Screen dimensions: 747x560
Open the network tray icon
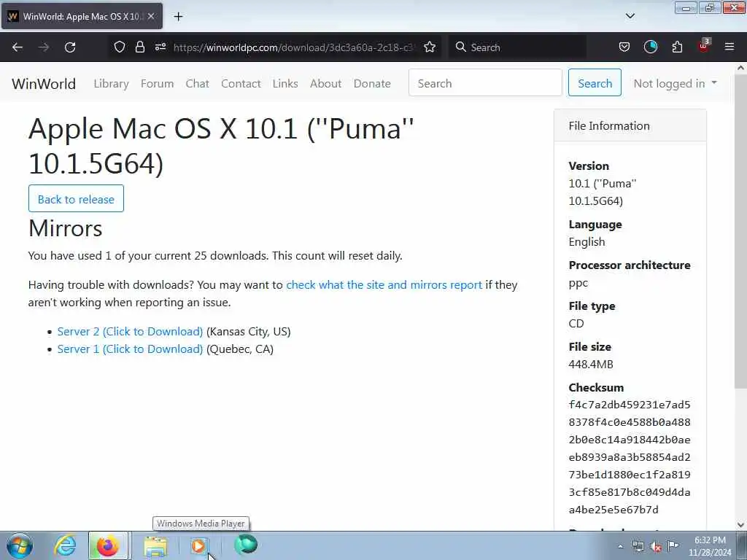pyautogui.click(x=638, y=547)
